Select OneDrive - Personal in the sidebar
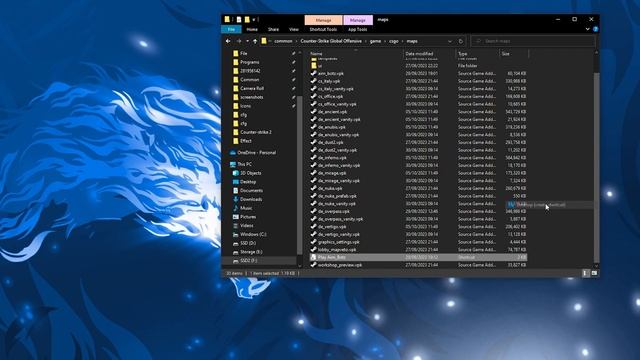Screen dimensions: 640x360 256,153
